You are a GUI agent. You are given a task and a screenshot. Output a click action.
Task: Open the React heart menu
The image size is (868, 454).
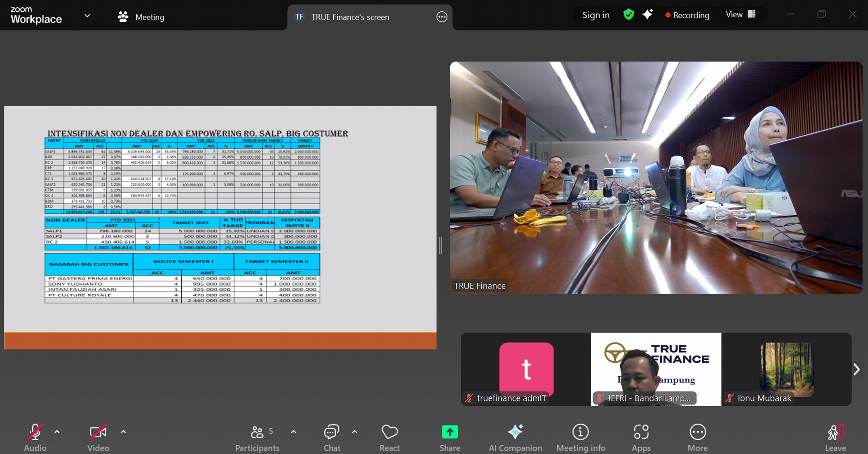[390, 438]
